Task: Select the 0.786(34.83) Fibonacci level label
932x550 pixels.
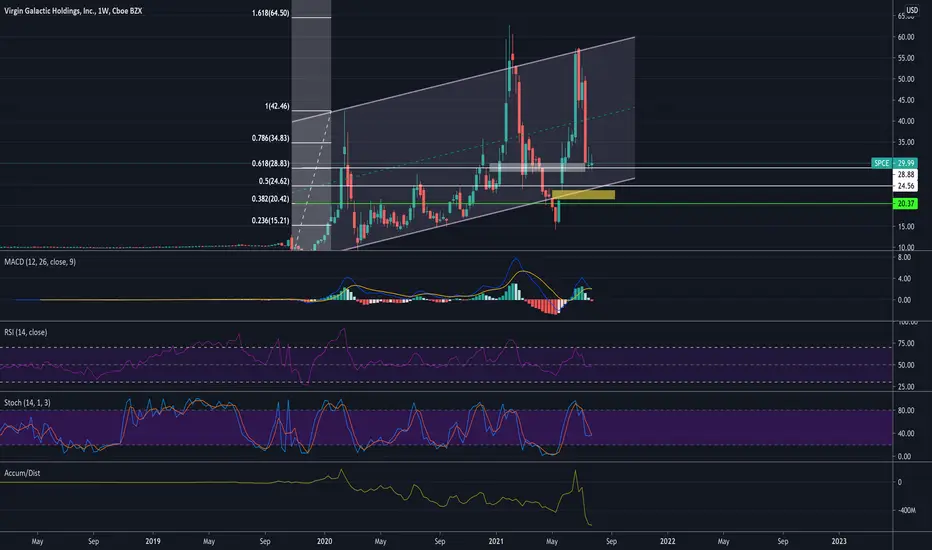Action: point(270,138)
